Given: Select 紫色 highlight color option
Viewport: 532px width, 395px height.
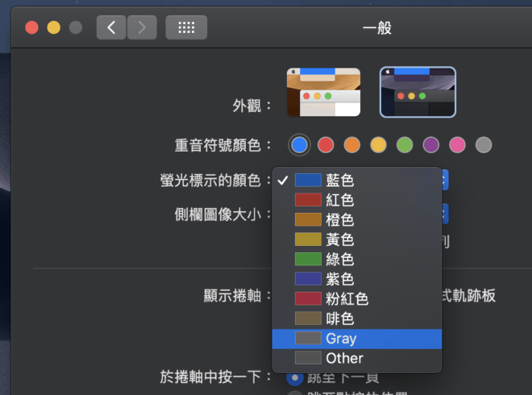Looking at the screenshot, I should click(x=357, y=279).
